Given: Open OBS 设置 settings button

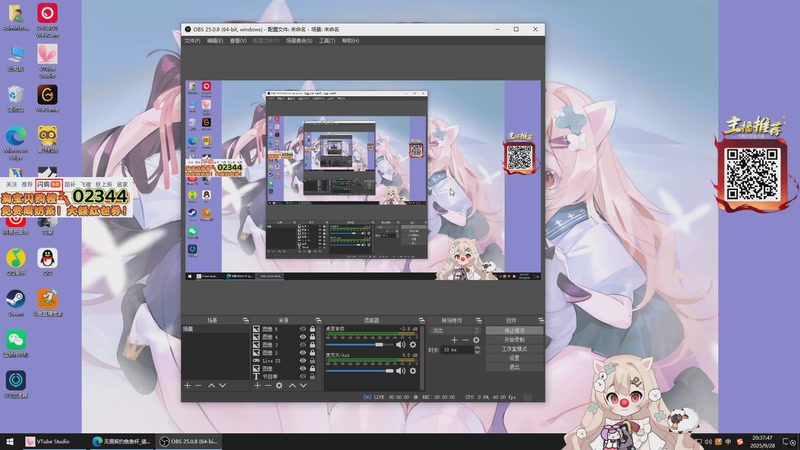Looking at the screenshot, I should tap(514, 358).
